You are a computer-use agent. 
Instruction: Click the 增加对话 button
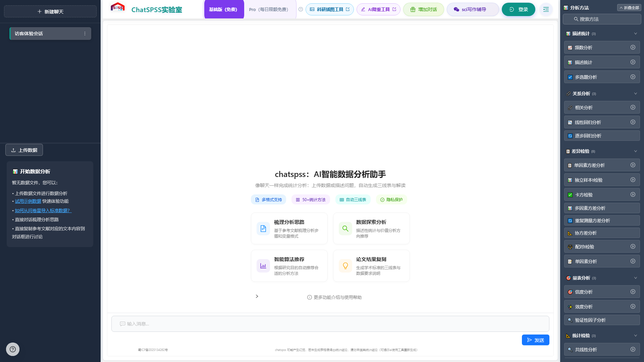tap(423, 9)
